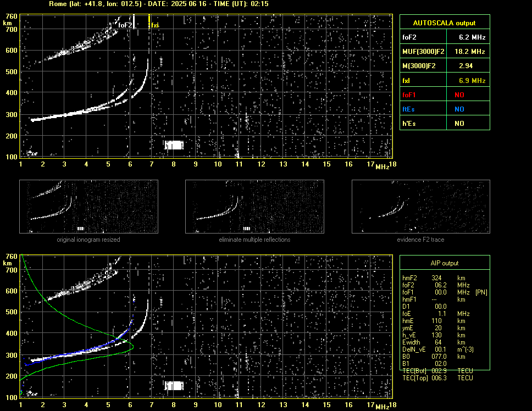Viewport: 532px width, 411px height.
Task: Click the Rome station date-time title line
Action: tap(158, 4)
